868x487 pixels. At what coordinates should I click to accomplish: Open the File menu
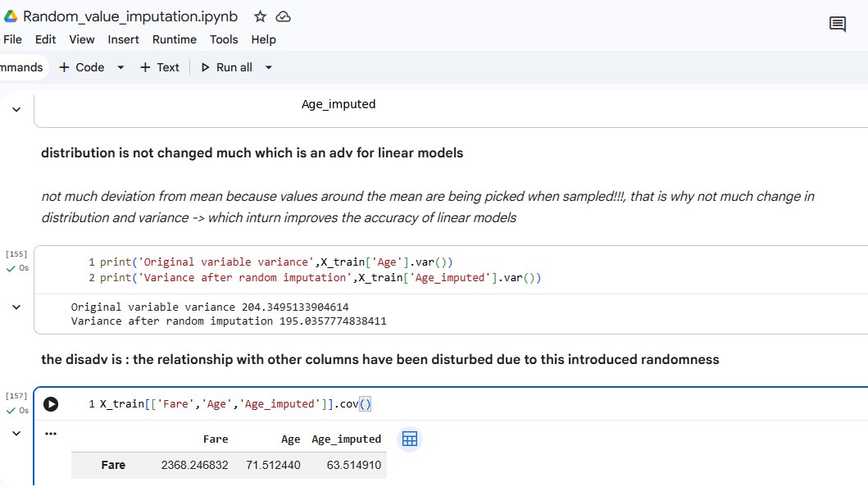pyautogui.click(x=12, y=39)
